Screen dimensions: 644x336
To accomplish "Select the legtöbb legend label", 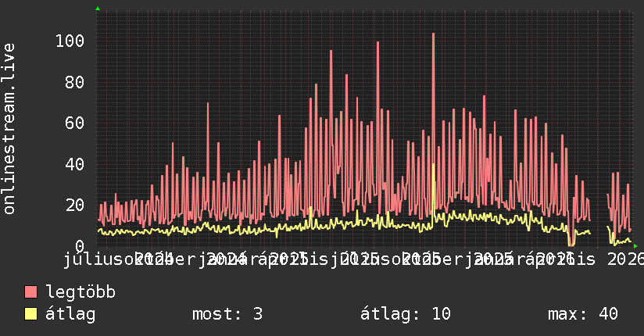I will [80, 291].
